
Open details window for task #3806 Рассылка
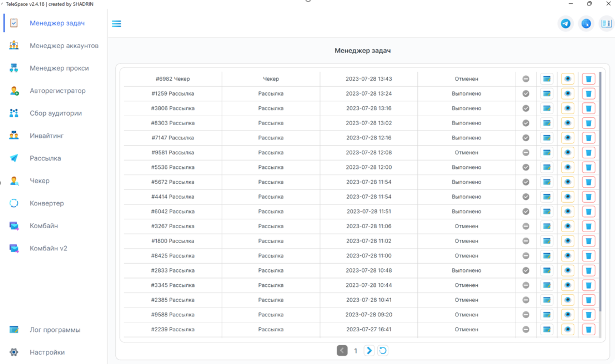(547, 108)
